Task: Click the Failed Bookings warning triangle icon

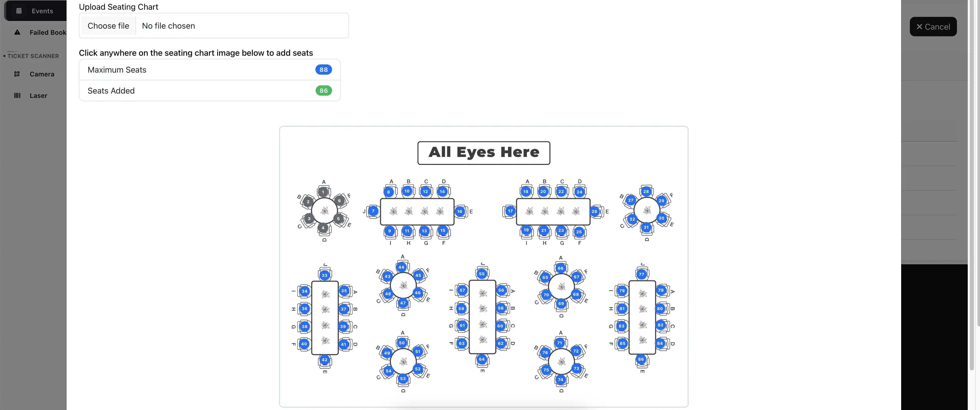Action: 17,32
